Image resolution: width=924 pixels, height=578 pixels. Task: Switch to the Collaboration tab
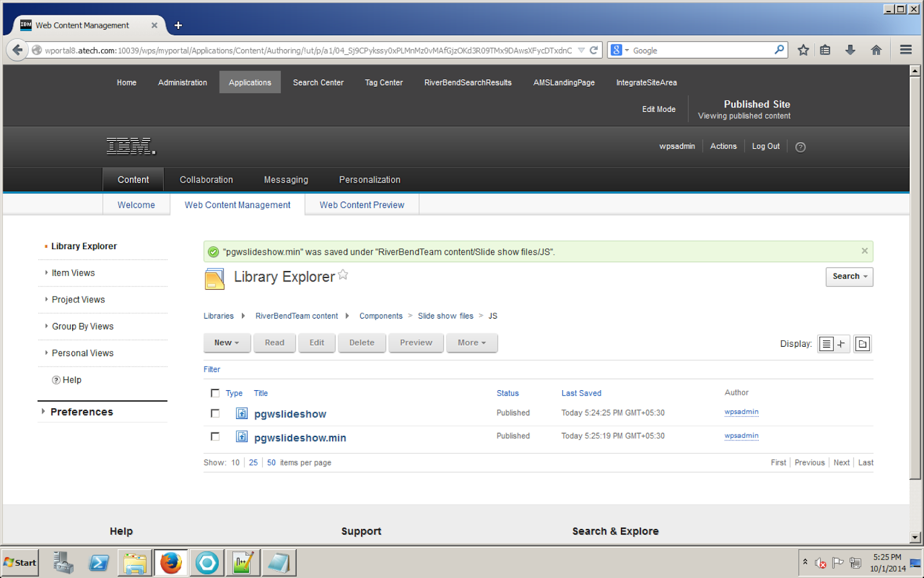206,180
